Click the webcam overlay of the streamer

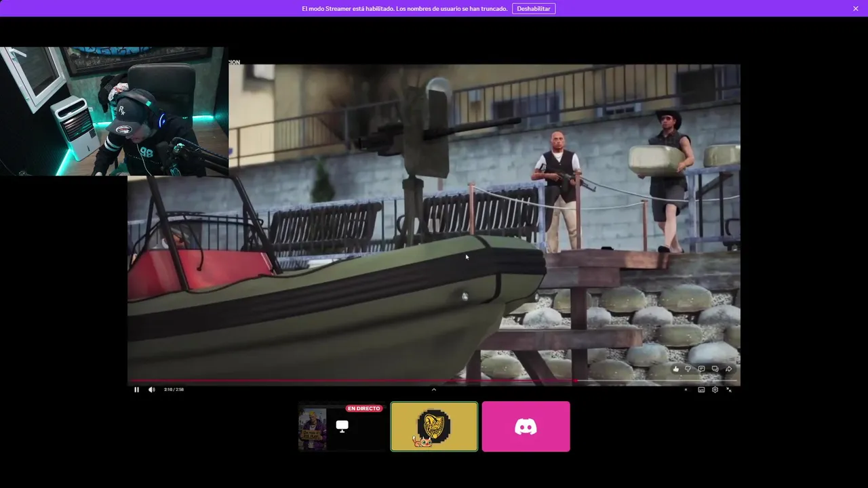pyautogui.click(x=114, y=111)
